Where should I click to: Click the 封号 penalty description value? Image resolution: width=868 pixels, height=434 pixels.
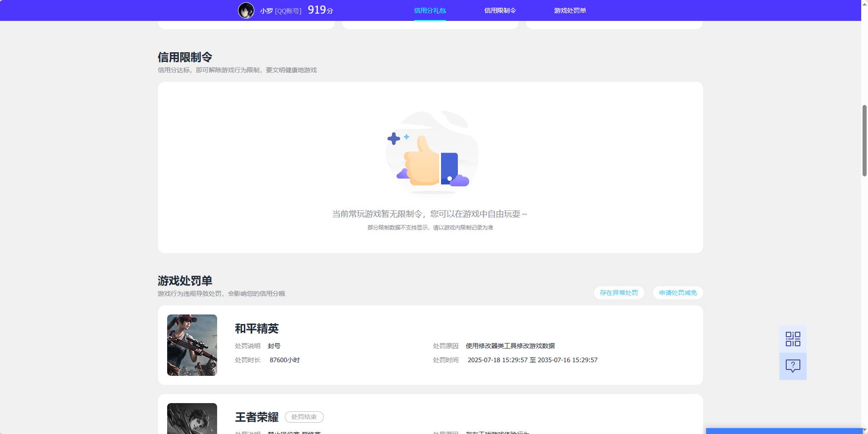tap(274, 346)
